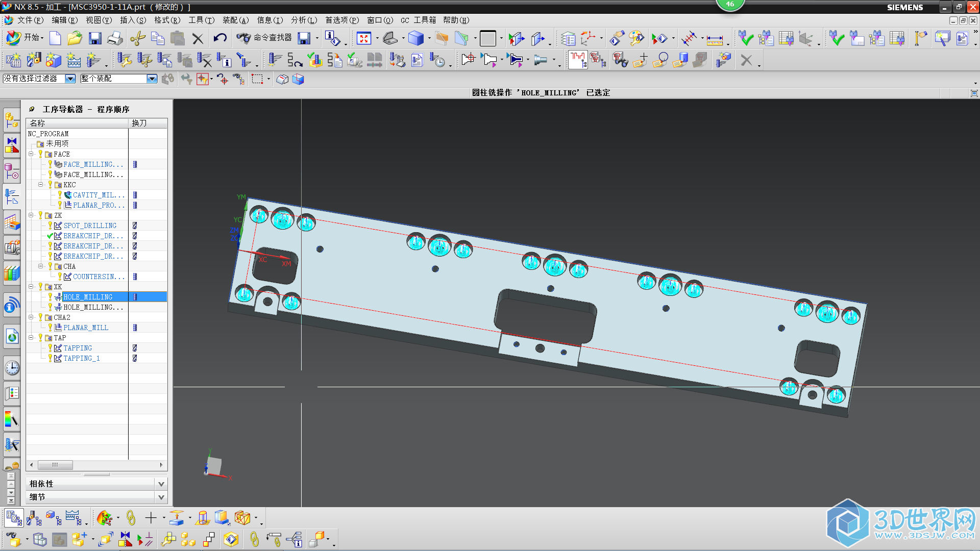Image resolution: width=980 pixels, height=551 pixels.
Task: Select the PLANAR_MILL operation
Action: 86,328
